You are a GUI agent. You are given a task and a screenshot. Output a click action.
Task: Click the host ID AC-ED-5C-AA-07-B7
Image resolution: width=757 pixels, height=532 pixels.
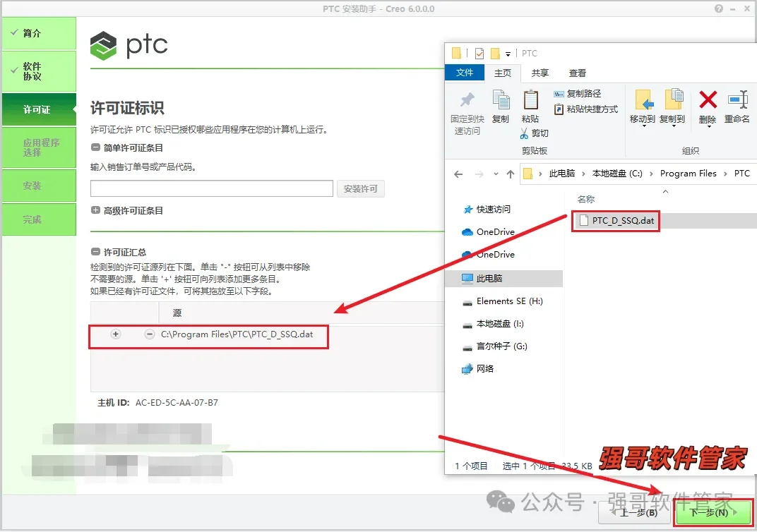point(177,402)
